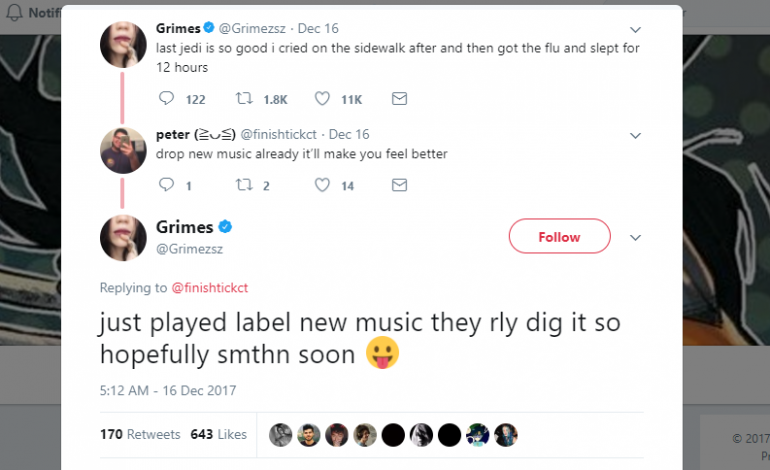The image size is (770, 470).
Task: Send Grimes' first tweet via direct message
Action: (399, 99)
